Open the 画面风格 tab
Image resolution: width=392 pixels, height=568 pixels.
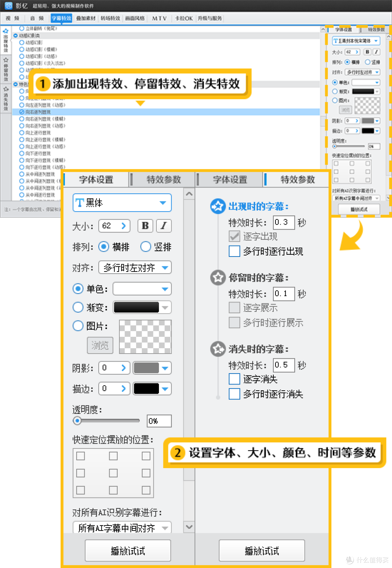(x=135, y=18)
